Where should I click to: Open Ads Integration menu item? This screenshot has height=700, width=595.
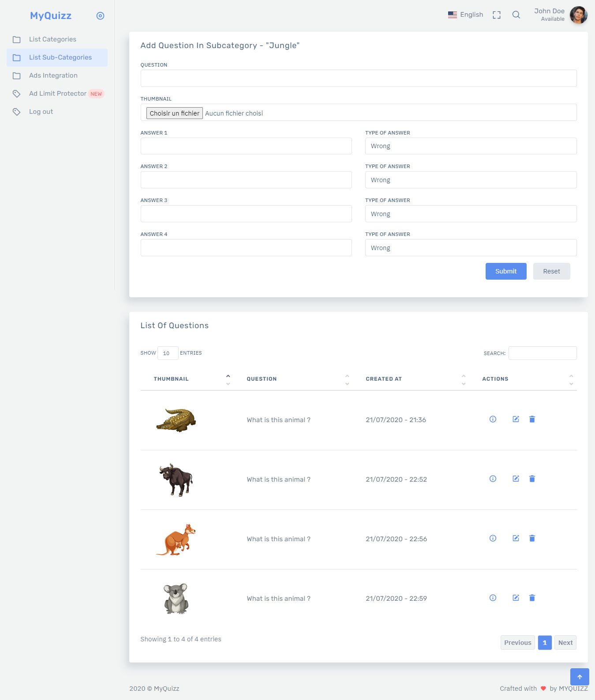(57, 76)
